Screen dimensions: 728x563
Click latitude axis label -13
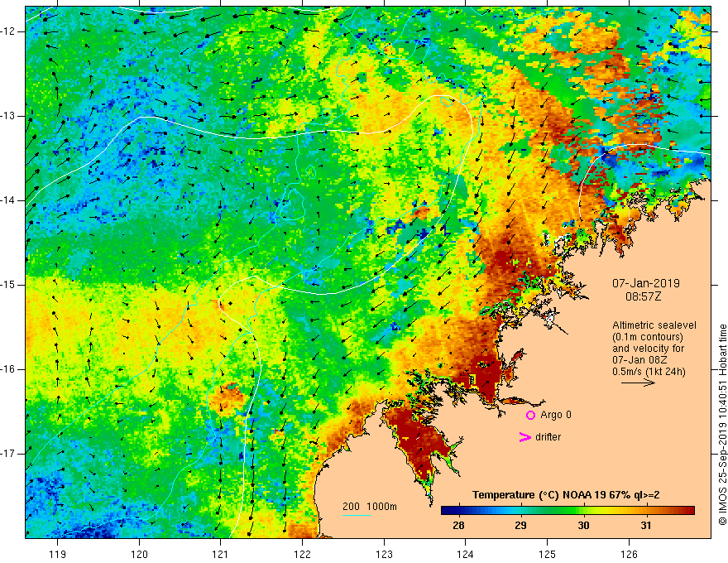coord(9,116)
